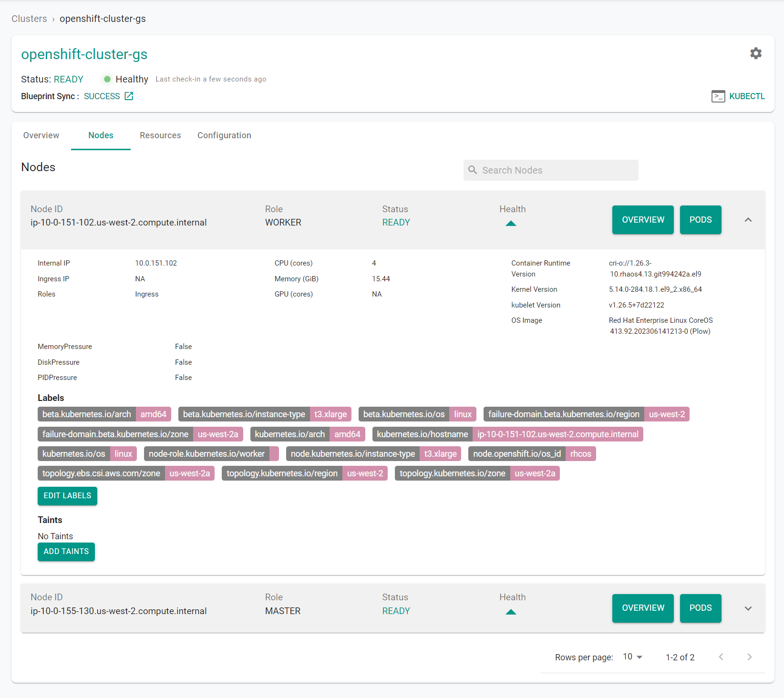Click label beta.kubernetes.io/os linux
The width and height of the screenshot is (784, 698).
click(417, 414)
